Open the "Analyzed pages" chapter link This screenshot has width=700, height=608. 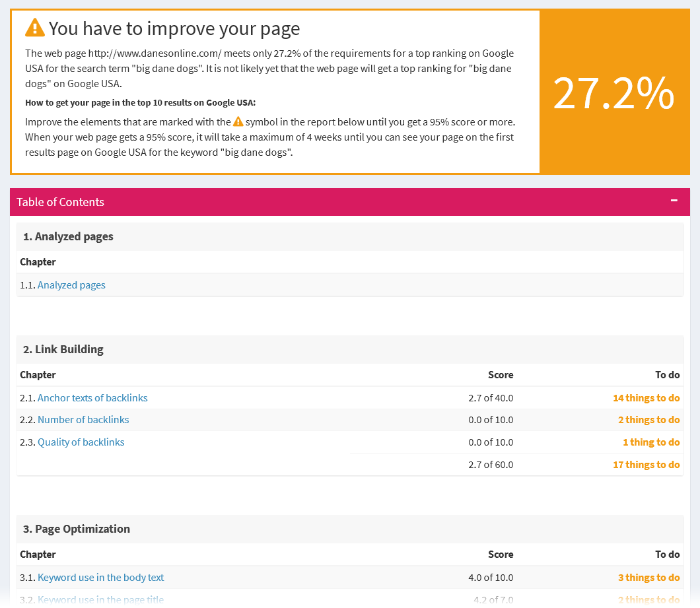click(71, 285)
